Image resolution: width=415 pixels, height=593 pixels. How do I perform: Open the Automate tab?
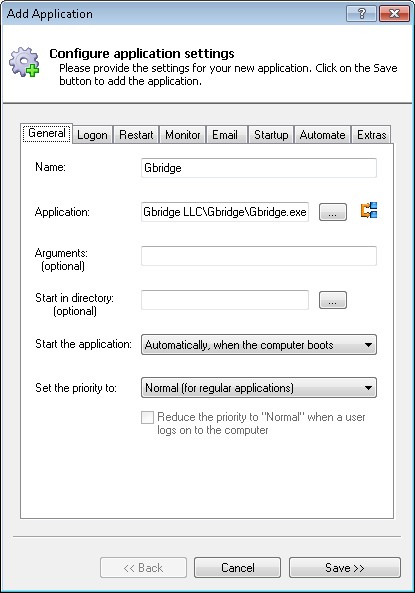(x=323, y=135)
